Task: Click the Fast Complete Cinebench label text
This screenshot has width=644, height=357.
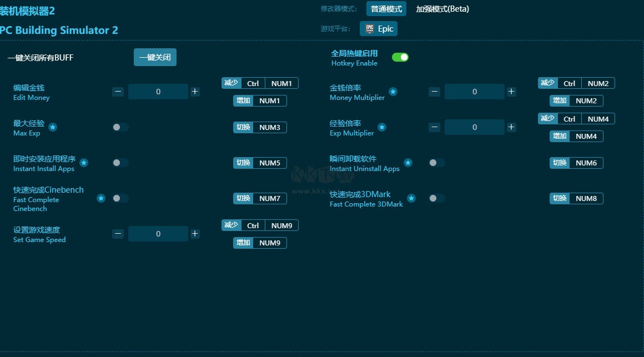Action: [36, 204]
